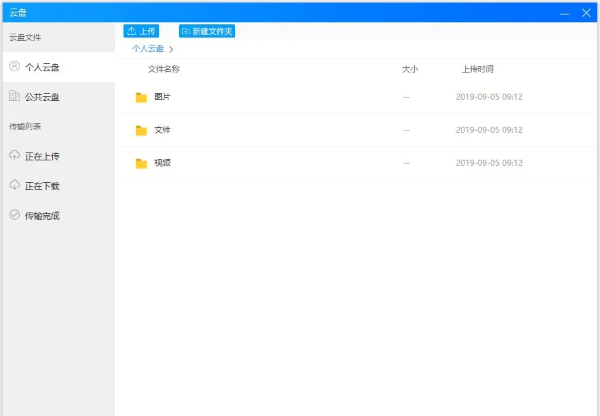The height and width of the screenshot is (416, 600).
Task: Select the 图片 folder name
Action: [162, 97]
